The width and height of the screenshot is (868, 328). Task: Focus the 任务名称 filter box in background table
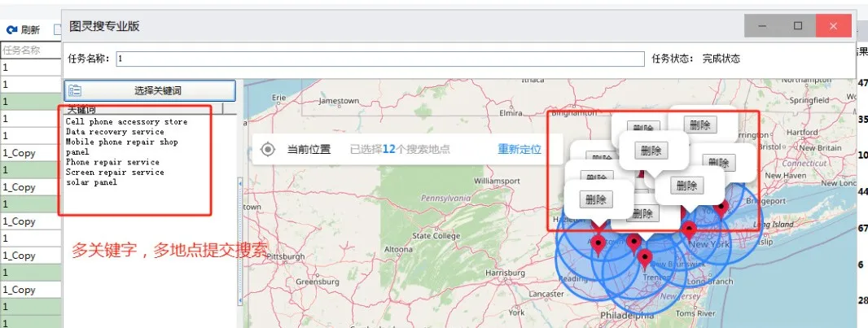pyautogui.click(x=30, y=50)
